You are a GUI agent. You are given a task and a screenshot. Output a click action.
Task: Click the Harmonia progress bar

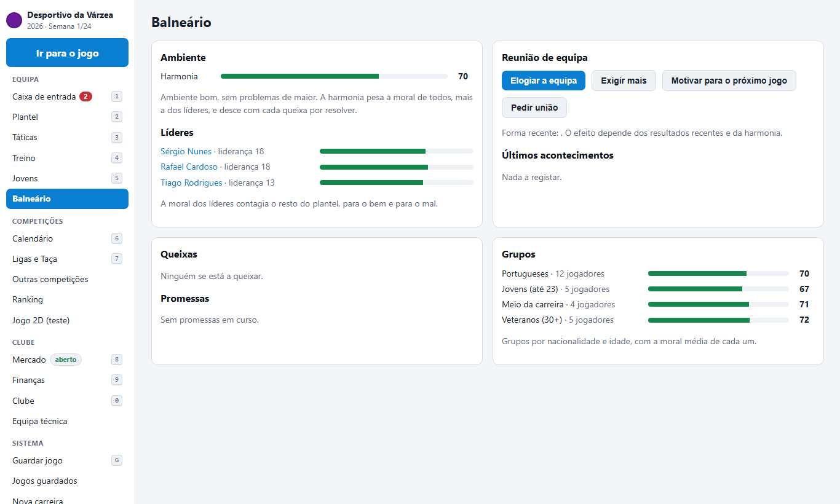pyautogui.click(x=334, y=76)
